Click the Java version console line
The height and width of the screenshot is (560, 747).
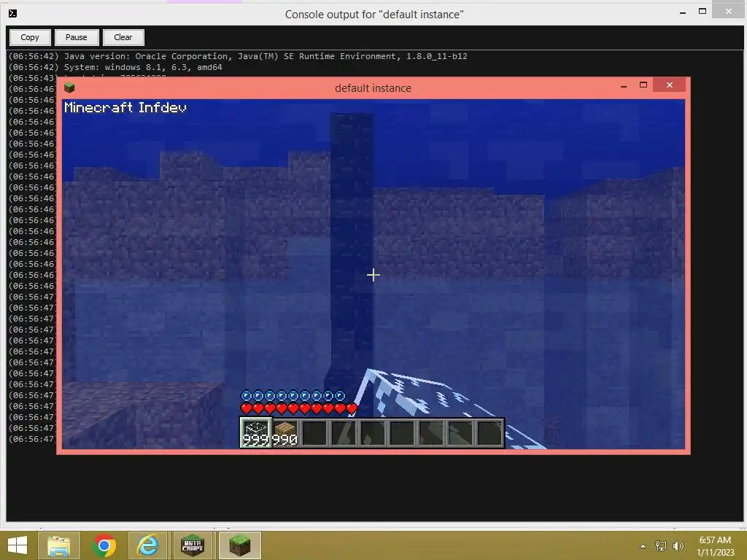[x=238, y=56]
